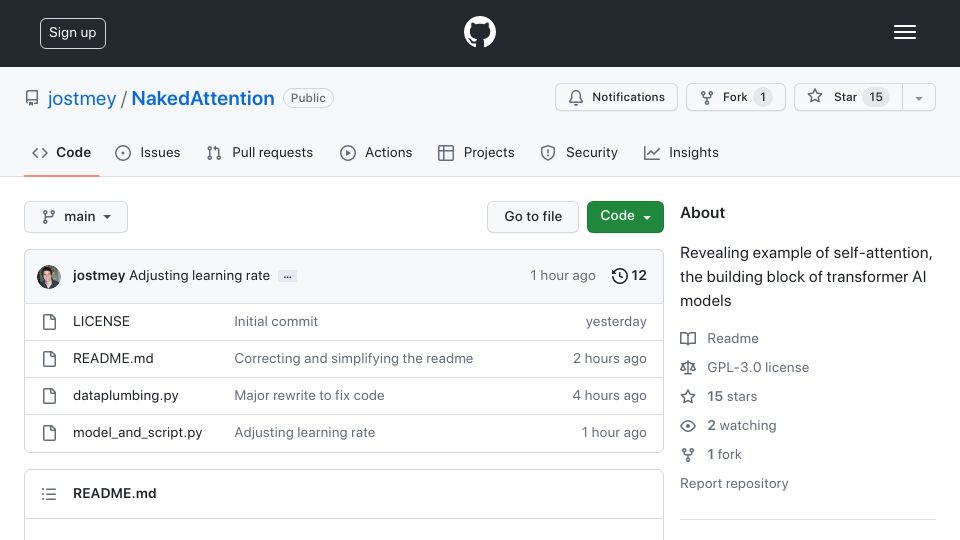Click jostmey's avatar in the commit bar
960x540 pixels.
(49, 277)
